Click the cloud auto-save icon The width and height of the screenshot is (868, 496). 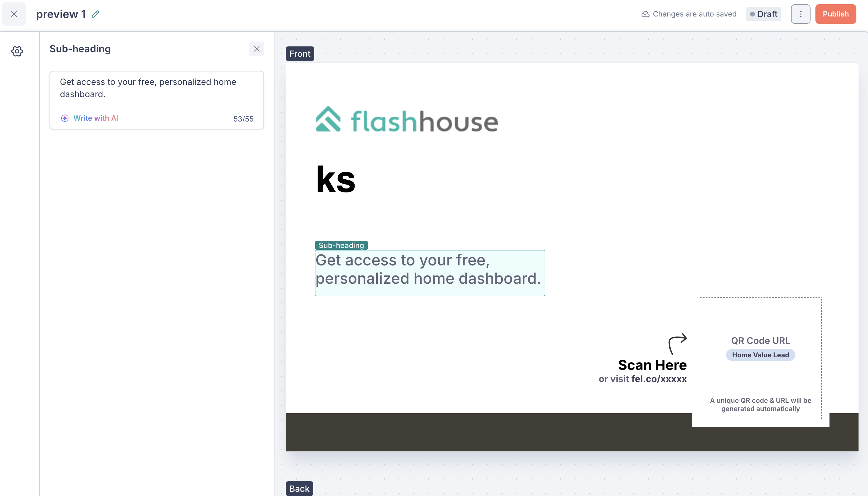pyautogui.click(x=645, y=14)
